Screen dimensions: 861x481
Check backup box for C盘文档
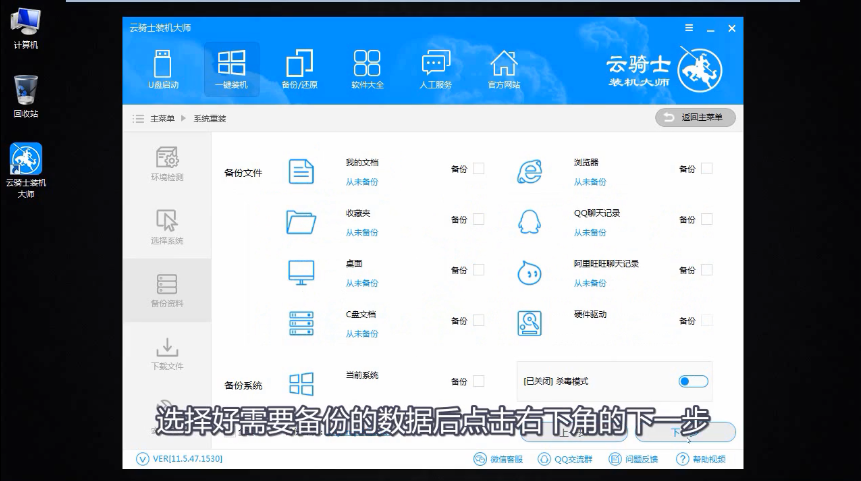[479, 320]
